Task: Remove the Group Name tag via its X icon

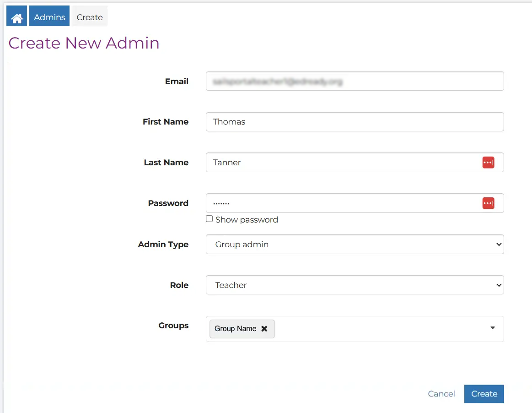Action: pyautogui.click(x=264, y=328)
